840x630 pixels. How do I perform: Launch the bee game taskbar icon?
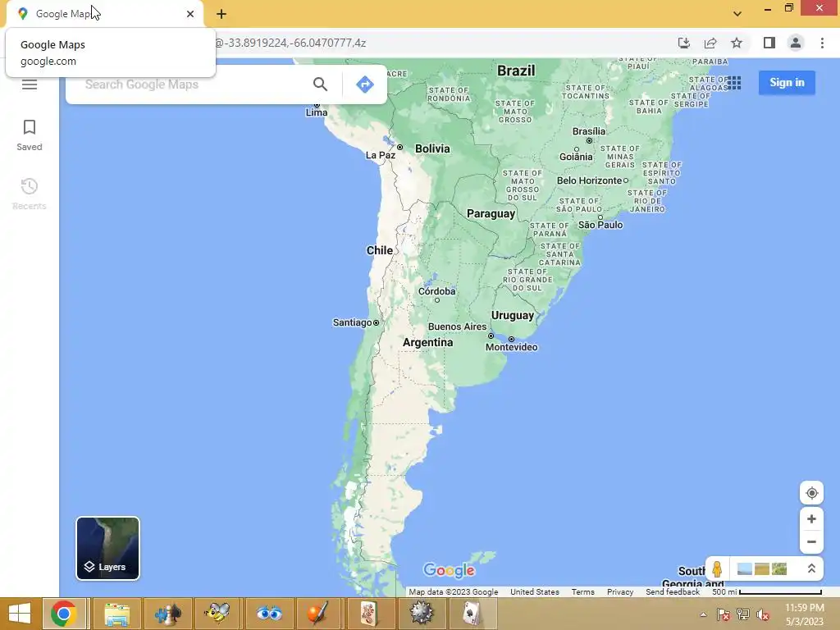click(x=217, y=614)
